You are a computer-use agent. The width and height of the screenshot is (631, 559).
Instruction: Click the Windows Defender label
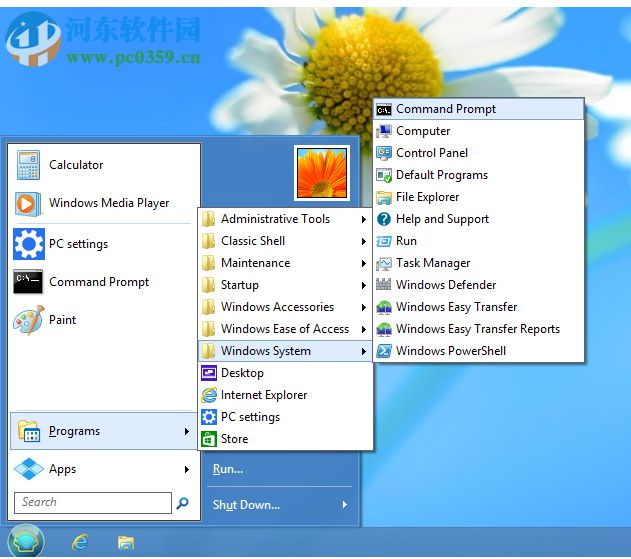pyautogui.click(x=446, y=285)
